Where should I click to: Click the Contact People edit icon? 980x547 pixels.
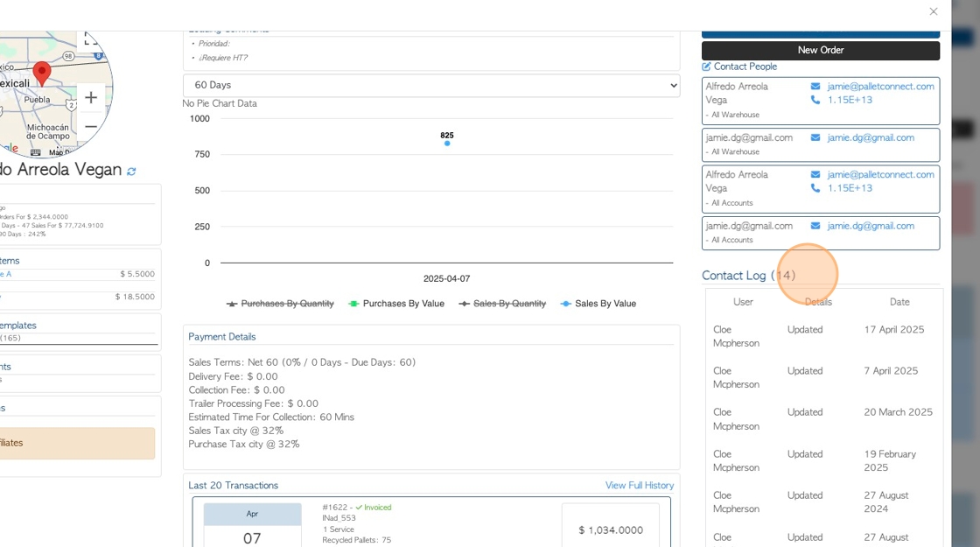point(706,67)
